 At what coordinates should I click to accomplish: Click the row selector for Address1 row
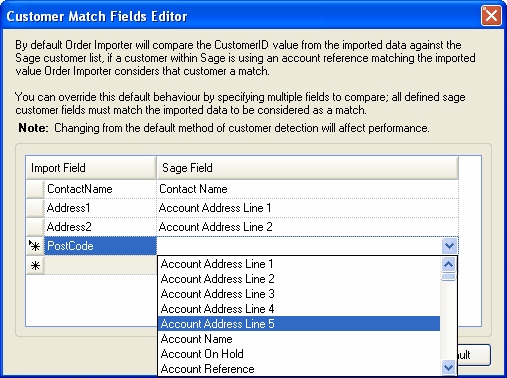point(35,208)
